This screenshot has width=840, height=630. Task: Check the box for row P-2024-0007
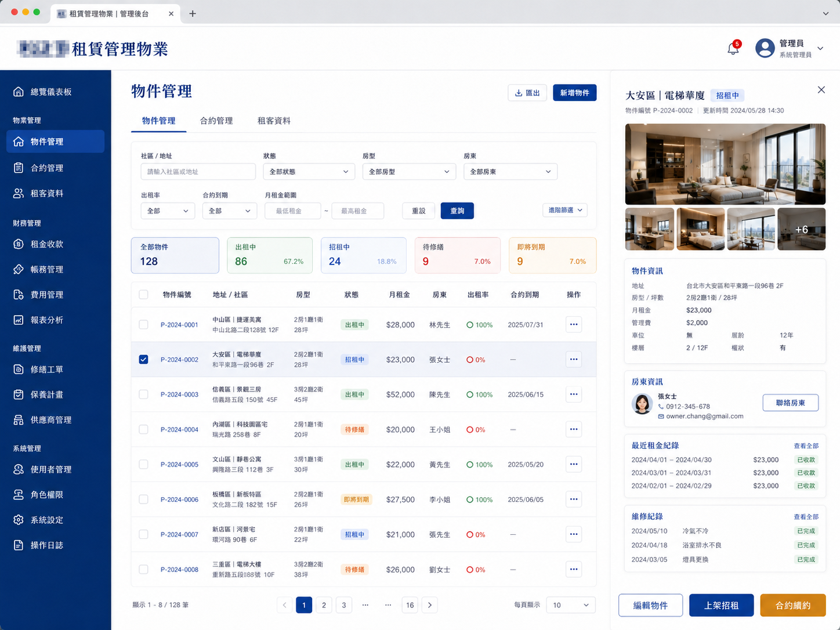[143, 534]
